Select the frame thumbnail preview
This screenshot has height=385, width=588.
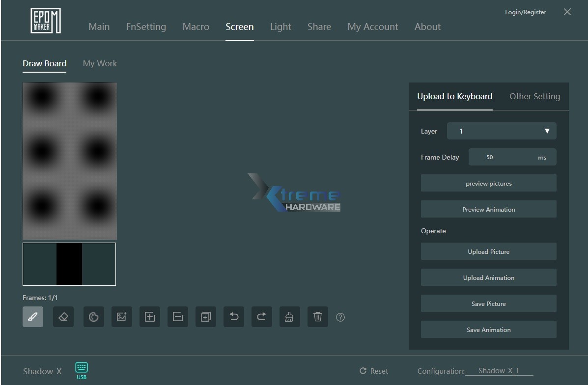[69, 264]
